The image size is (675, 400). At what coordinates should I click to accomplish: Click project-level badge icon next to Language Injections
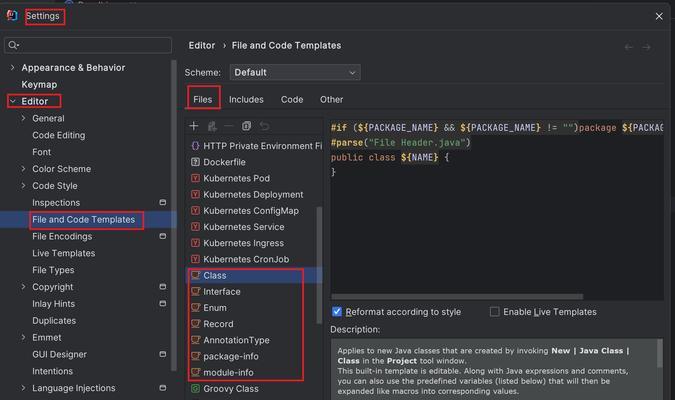point(163,388)
